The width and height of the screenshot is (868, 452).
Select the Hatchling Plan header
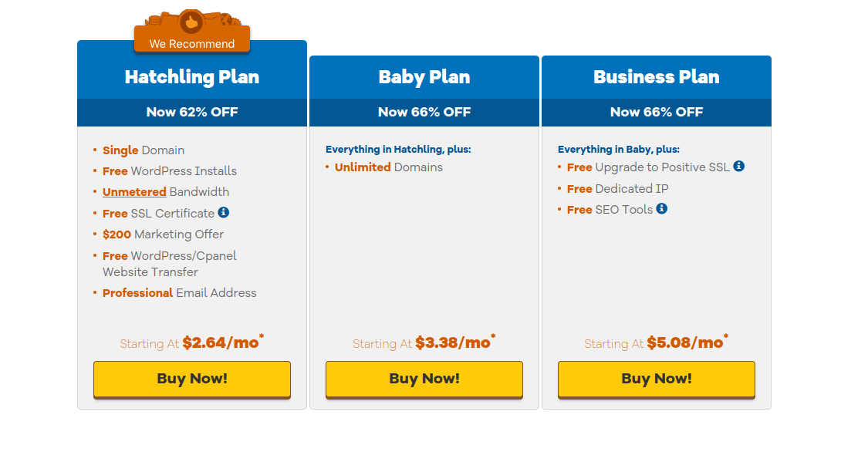point(191,76)
